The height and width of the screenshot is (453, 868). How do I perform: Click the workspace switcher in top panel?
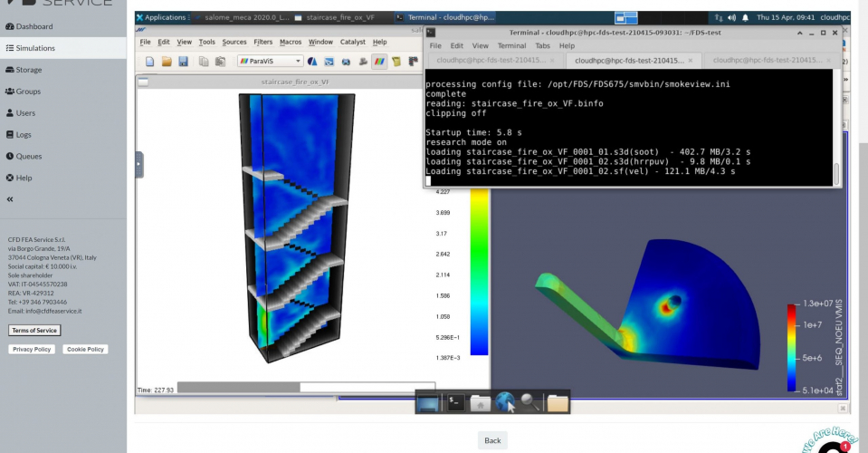[x=626, y=18]
